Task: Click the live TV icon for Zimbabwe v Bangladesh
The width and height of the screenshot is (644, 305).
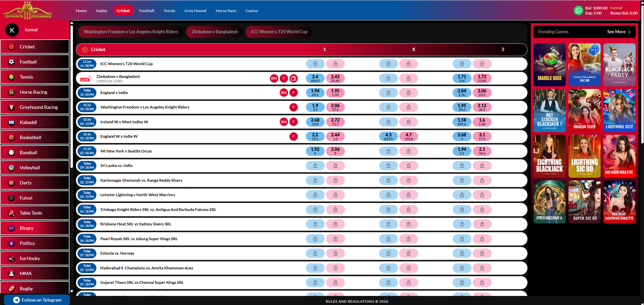Action: pos(293,78)
